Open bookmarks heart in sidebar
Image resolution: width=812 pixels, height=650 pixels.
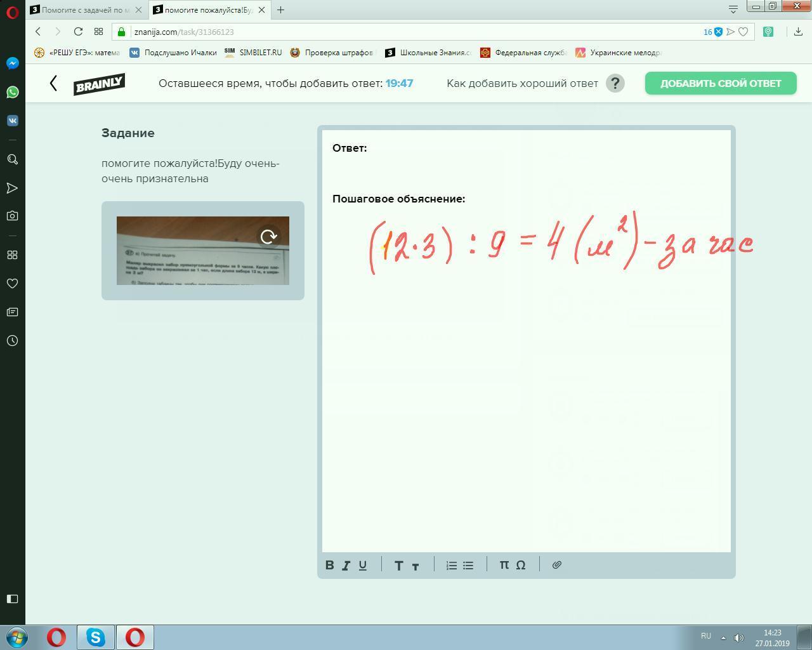[x=12, y=283]
